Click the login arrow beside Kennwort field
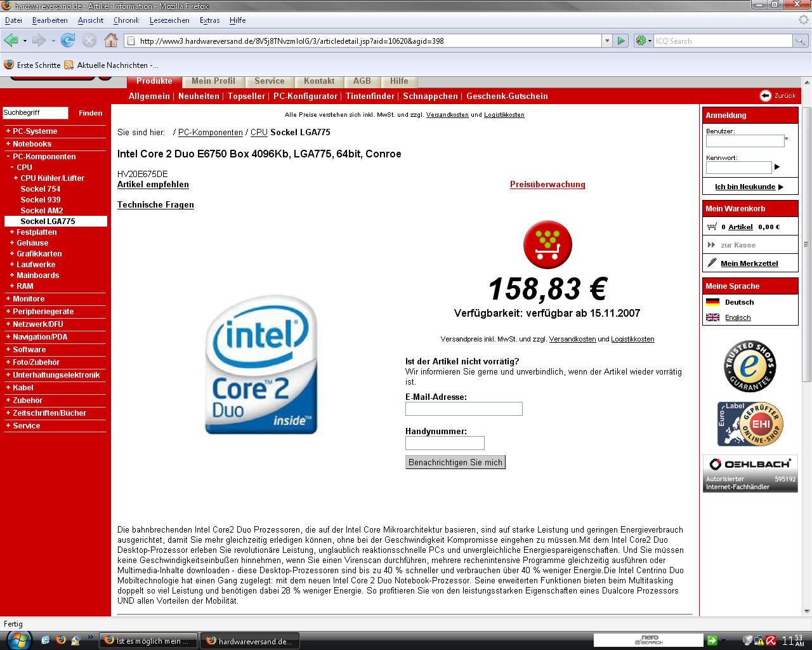This screenshot has width=812, height=650. 777,167
